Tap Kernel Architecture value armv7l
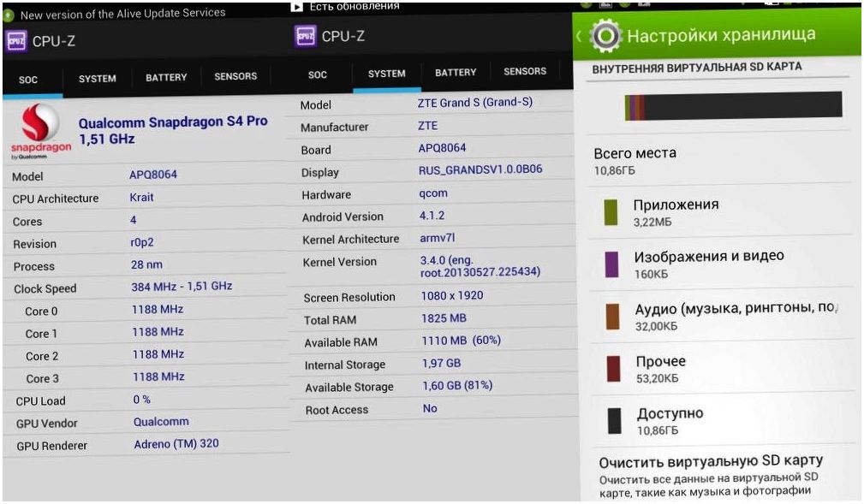864x504 pixels. pyautogui.click(x=438, y=238)
